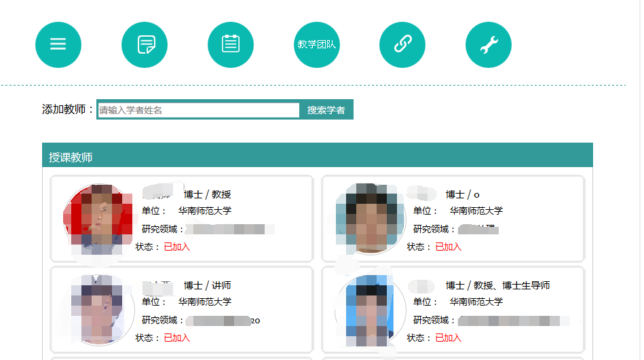The image size is (644, 360).
Task: Click the 添加教师 label
Action: click(65, 109)
